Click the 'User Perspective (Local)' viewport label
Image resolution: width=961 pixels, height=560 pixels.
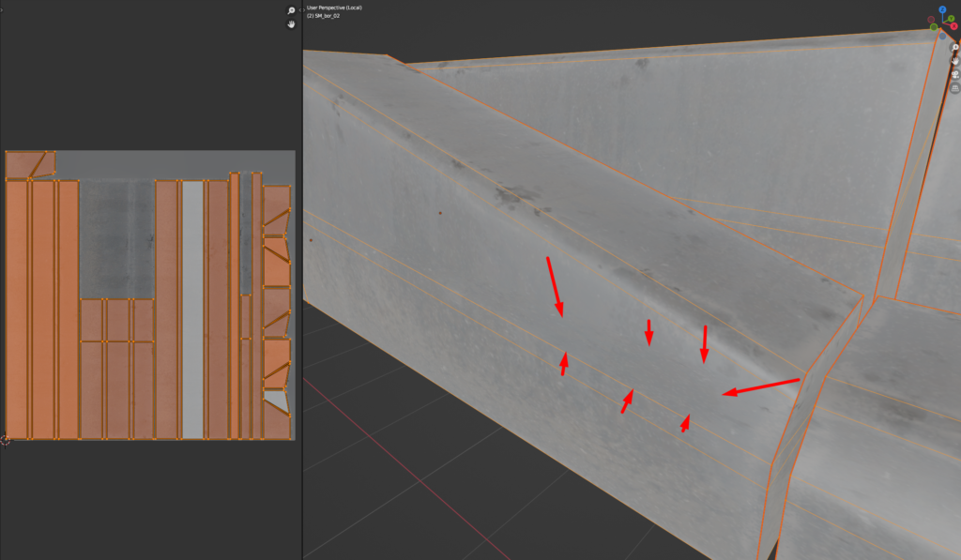point(334,8)
